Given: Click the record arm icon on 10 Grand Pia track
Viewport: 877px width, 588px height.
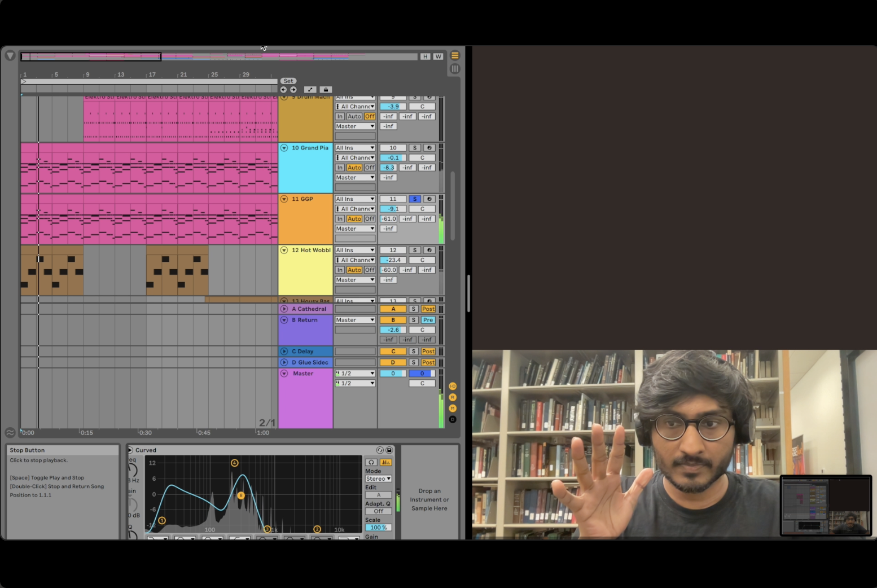Looking at the screenshot, I should [429, 148].
